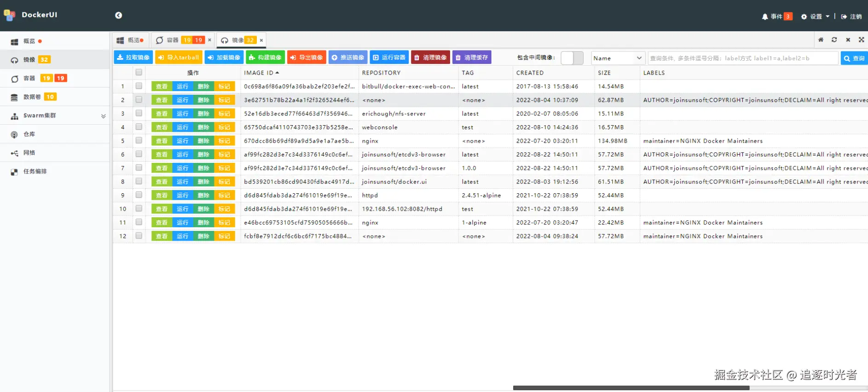Select the 134.98MB size cell

pos(617,141)
